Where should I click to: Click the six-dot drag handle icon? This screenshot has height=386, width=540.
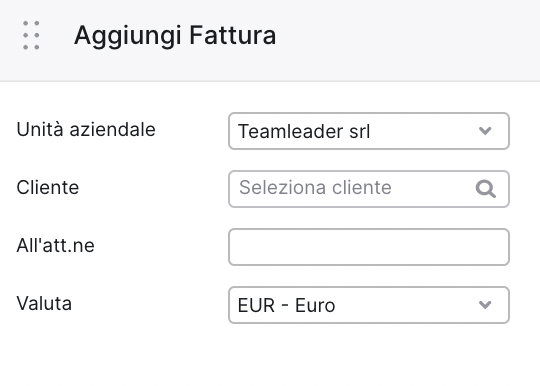31,35
